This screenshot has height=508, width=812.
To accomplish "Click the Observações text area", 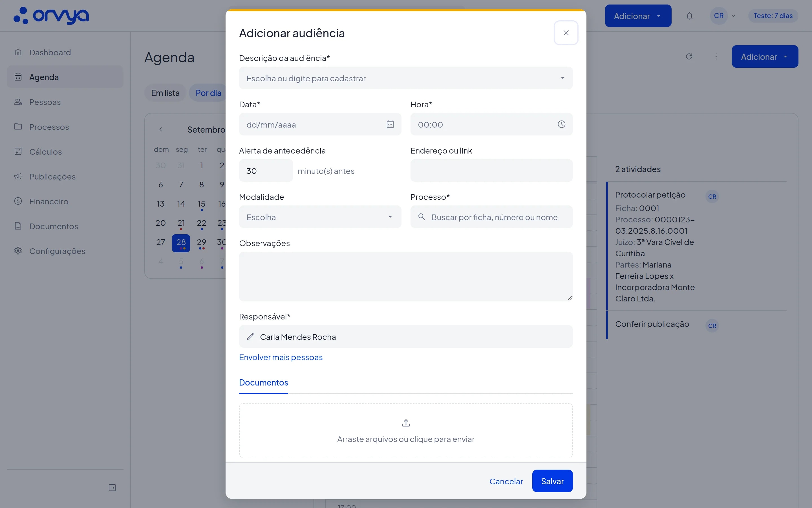I will [406, 277].
